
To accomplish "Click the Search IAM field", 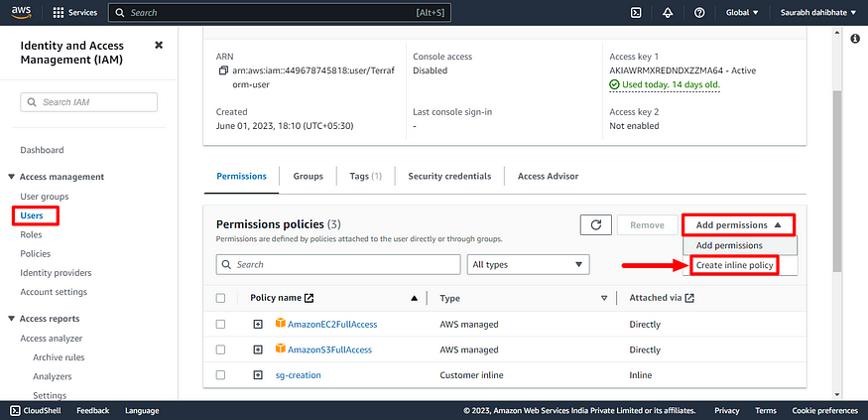I will pos(89,102).
